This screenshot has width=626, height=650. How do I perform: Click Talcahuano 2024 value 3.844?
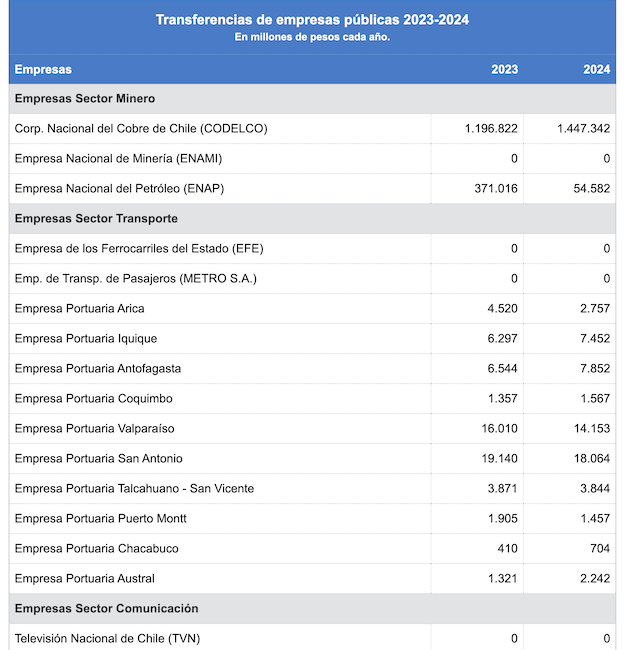pyautogui.click(x=595, y=489)
